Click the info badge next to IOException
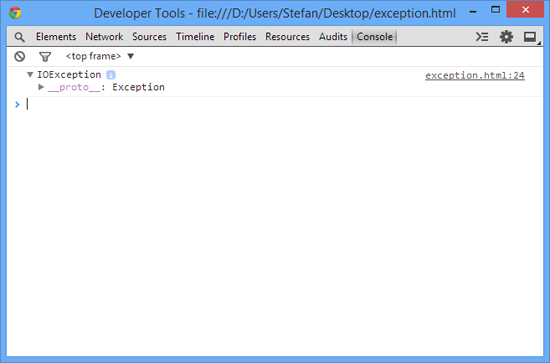This screenshot has width=550, height=363. click(x=111, y=75)
